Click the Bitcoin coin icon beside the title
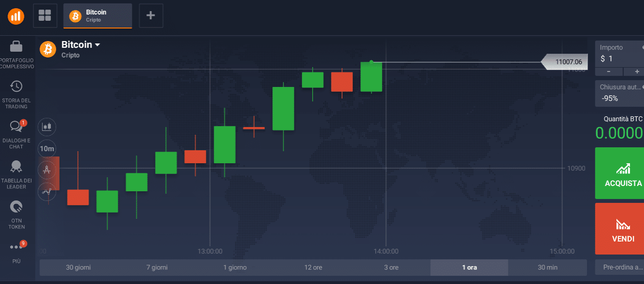 48,49
